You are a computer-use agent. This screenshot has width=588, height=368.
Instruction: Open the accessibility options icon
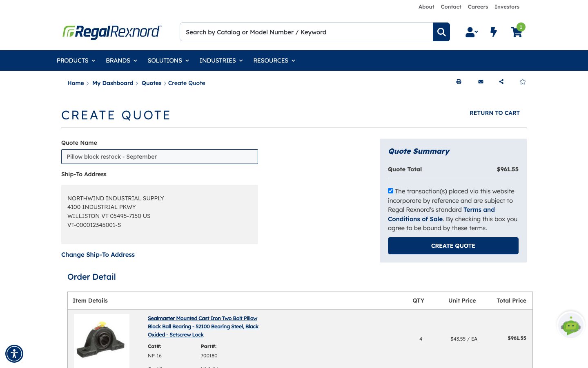tap(14, 354)
